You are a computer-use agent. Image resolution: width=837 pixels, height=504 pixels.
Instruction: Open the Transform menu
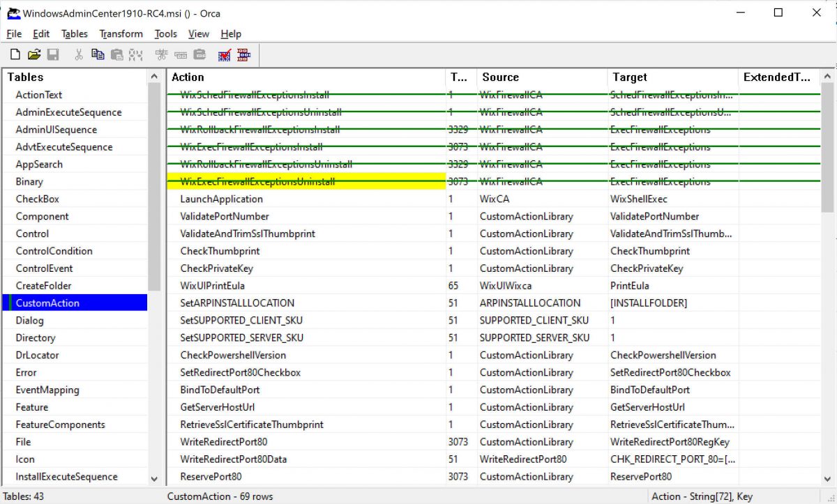tap(120, 33)
